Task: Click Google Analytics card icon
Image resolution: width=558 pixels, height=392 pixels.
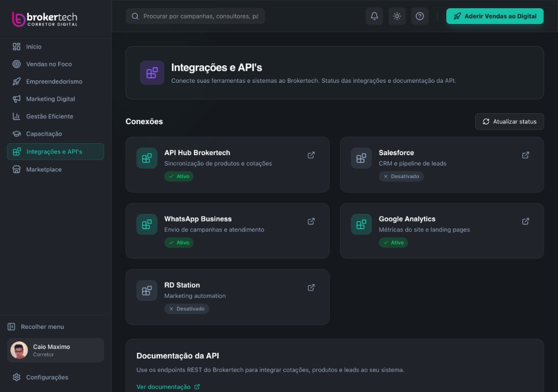Action: point(361,224)
